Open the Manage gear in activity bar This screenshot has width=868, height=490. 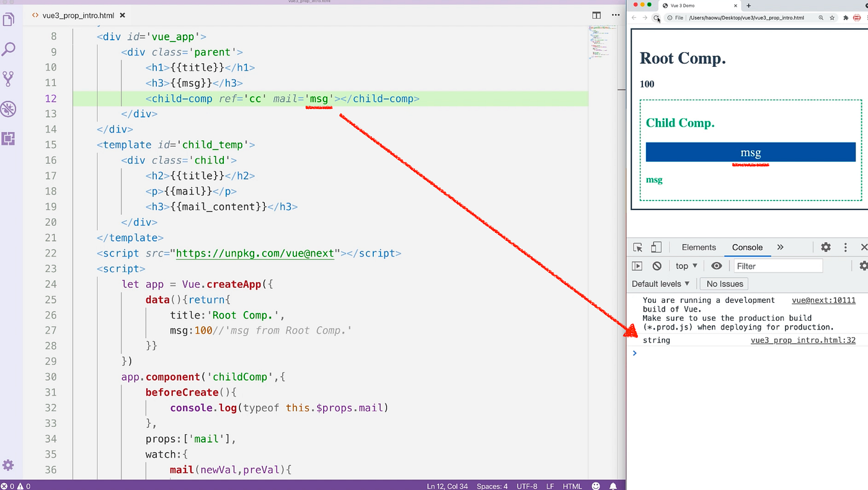click(8, 465)
